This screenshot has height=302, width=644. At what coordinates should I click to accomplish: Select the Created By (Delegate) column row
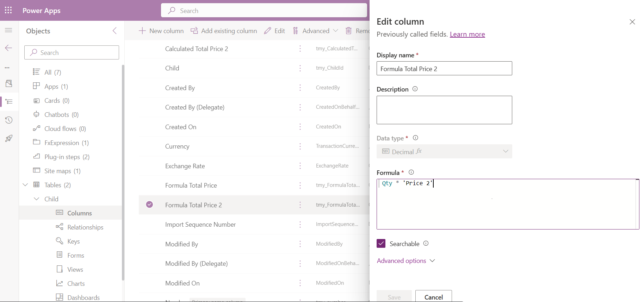click(x=254, y=107)
